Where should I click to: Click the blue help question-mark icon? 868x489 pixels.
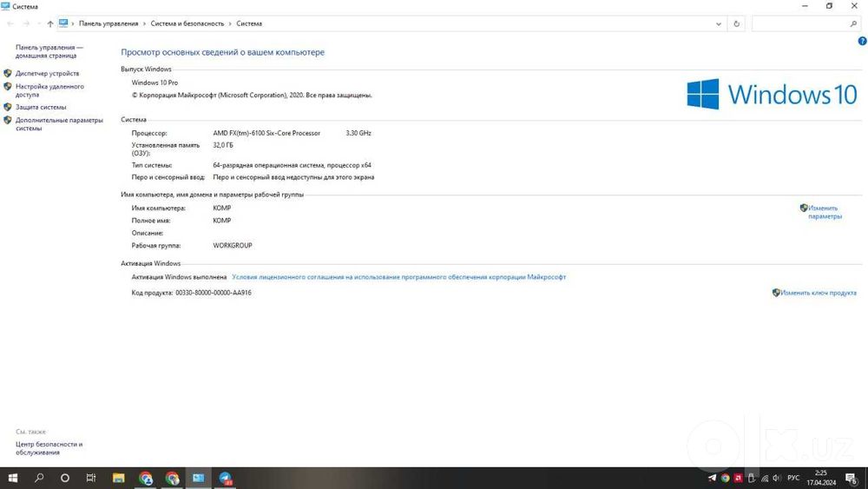862,41
